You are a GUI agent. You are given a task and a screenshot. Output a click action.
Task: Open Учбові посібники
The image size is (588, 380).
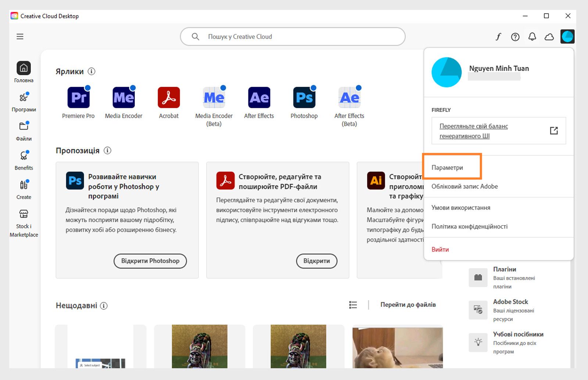(x=519, y=334)
